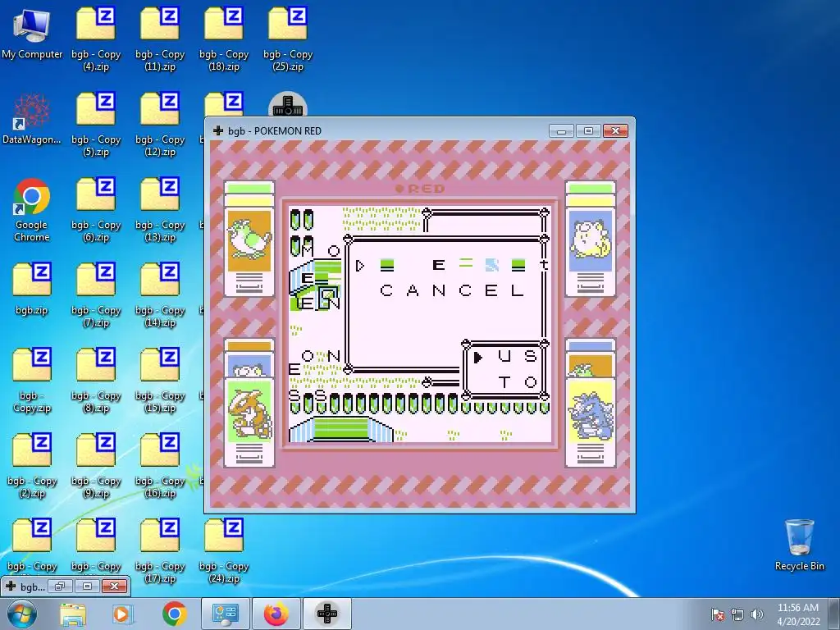840x630 pixels.
Task: Close the bgb POKEMON RED window
Action: (615, 131)
